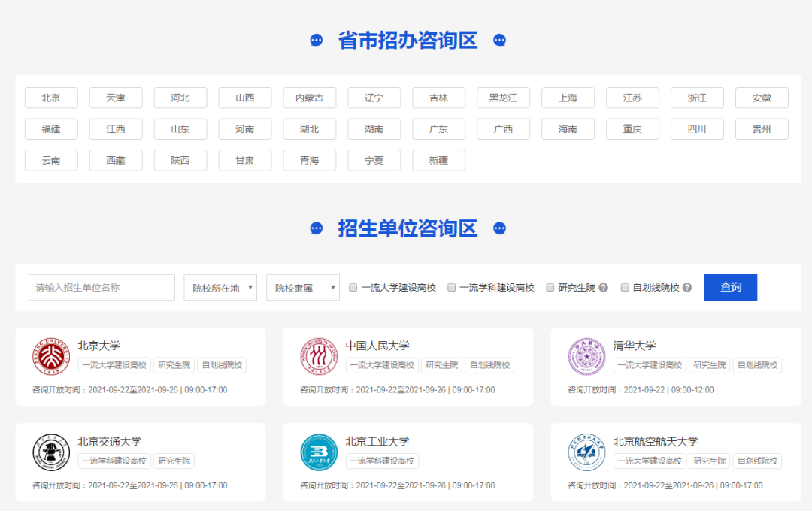Enable the 一流大学建设高校 checkbox
The width and height of the screenshot is (812, 511).
pyautogui.click(x=352, y=287)
